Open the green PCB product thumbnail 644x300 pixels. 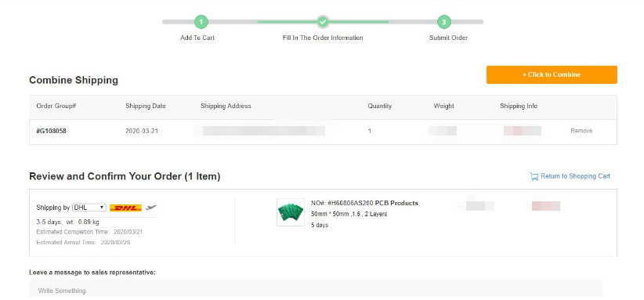pyautogui.click(x=291, y=212)
